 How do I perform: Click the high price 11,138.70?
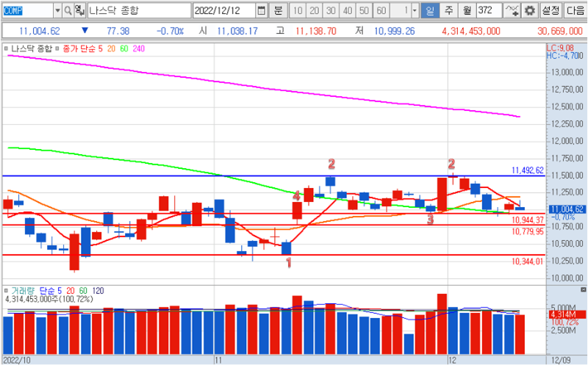[316, 31]
